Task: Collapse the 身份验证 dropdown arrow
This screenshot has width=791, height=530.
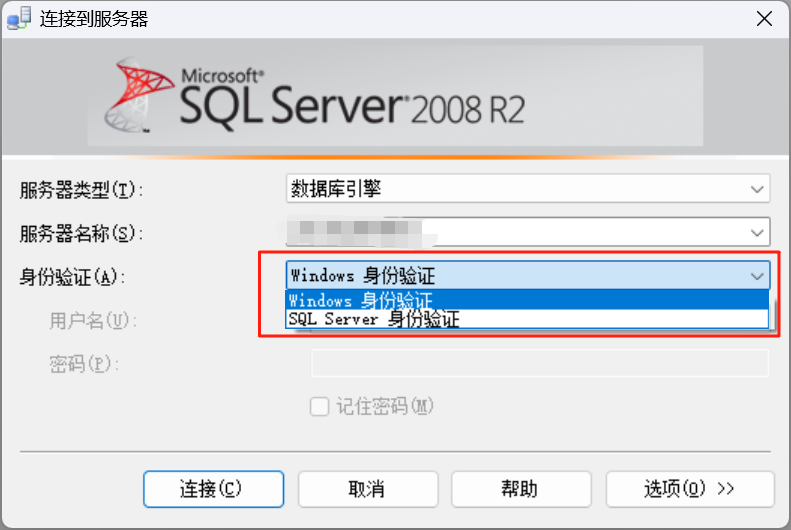Action: point(757,276)
